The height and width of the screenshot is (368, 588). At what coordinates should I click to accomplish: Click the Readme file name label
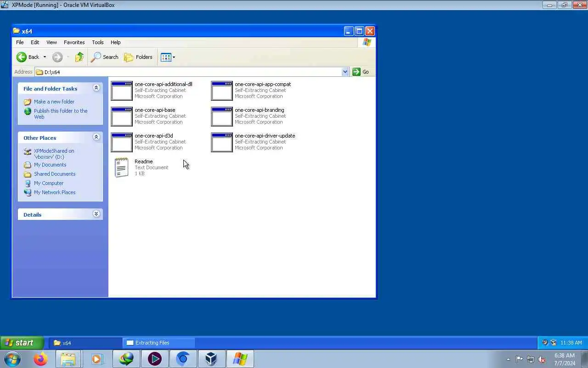(x=143, y=161)
